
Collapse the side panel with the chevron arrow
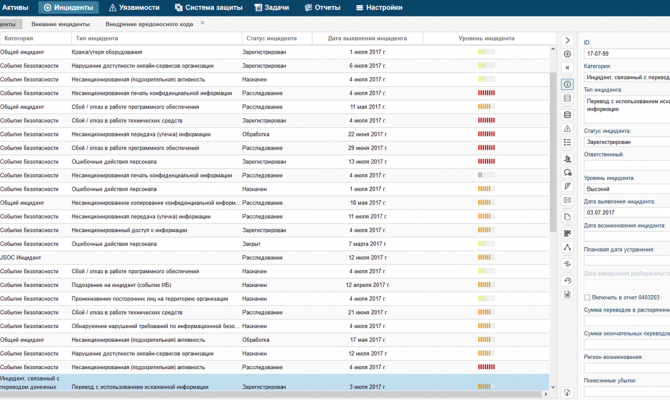567,40
